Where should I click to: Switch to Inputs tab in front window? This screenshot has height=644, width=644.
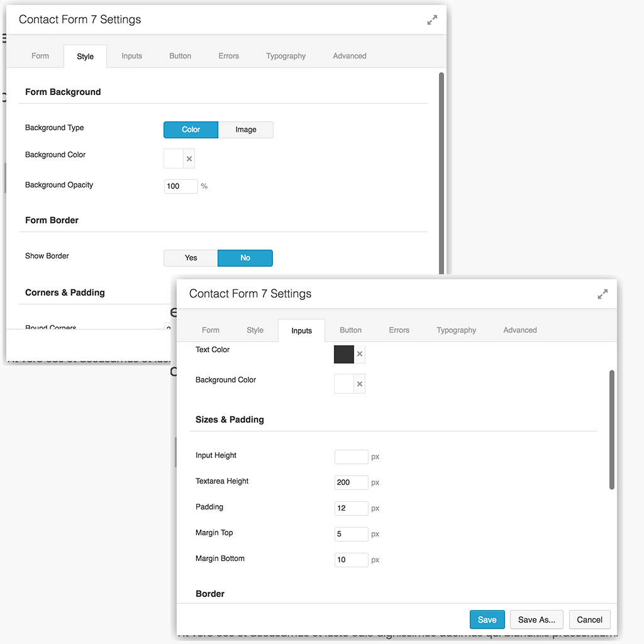[301, 331]
